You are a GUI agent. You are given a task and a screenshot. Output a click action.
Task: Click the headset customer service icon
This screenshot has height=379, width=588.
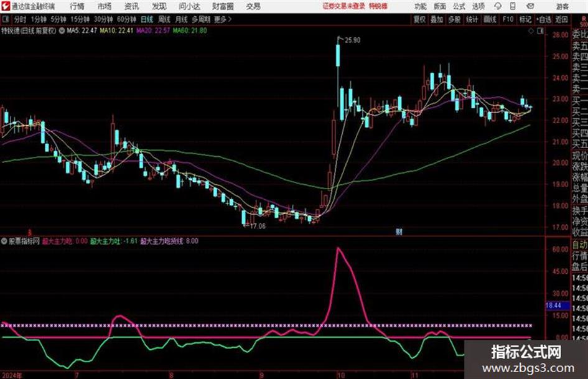(498, 6)
